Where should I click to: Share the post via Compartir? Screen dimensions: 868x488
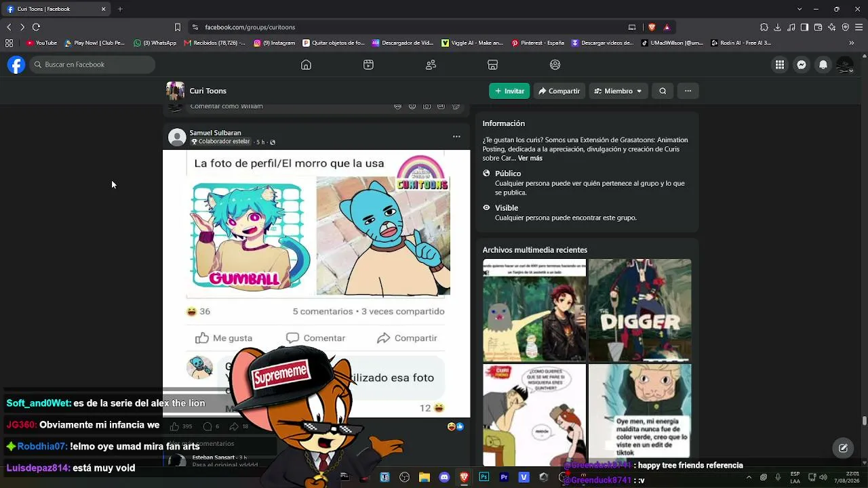(407, 338)
